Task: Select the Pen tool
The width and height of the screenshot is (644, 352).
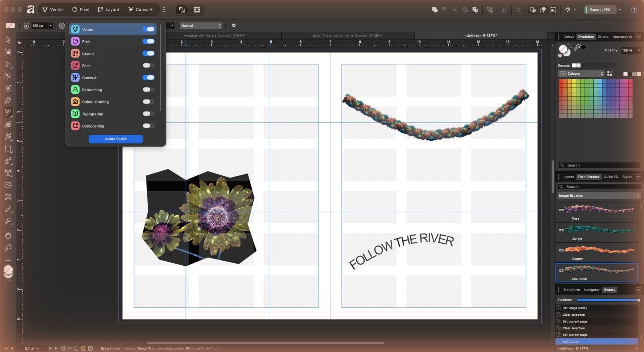Action: [8, 100]
